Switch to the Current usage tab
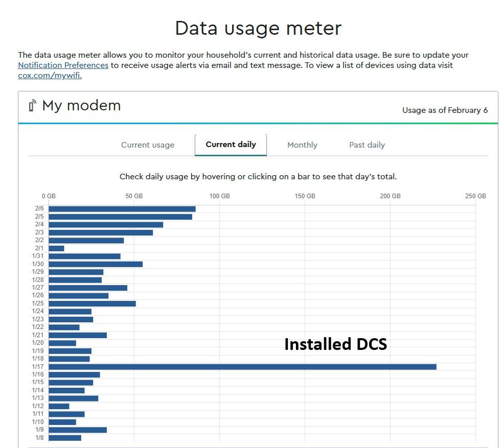504x448 pixels. 148,145
